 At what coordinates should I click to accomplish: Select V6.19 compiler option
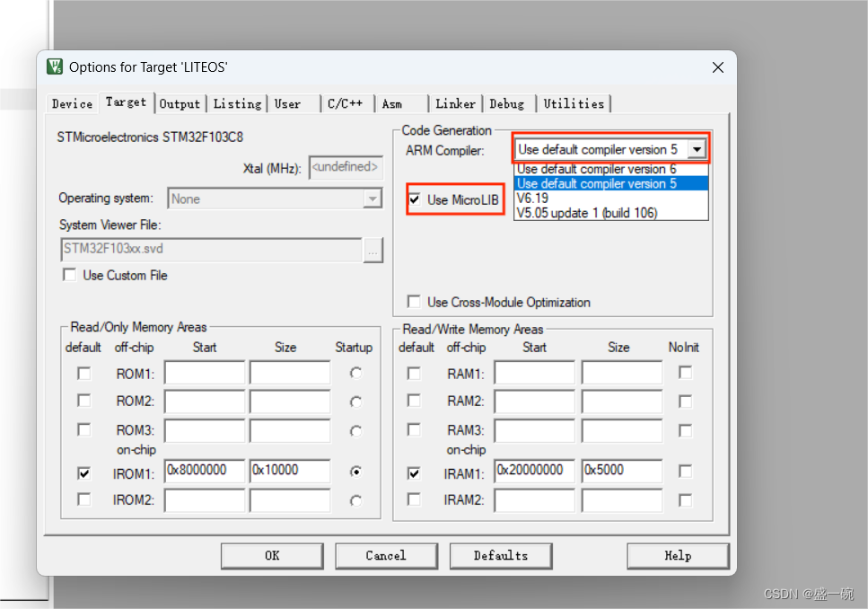(610, 198)
